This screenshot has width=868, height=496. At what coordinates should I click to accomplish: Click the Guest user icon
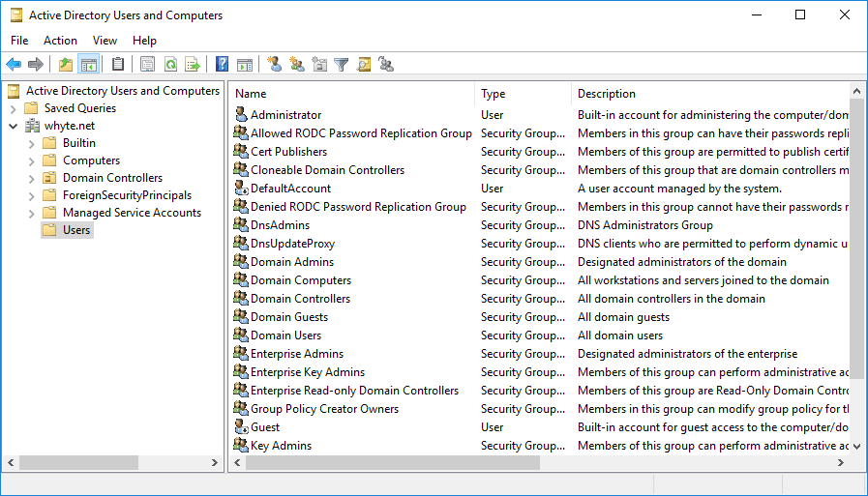241,427
